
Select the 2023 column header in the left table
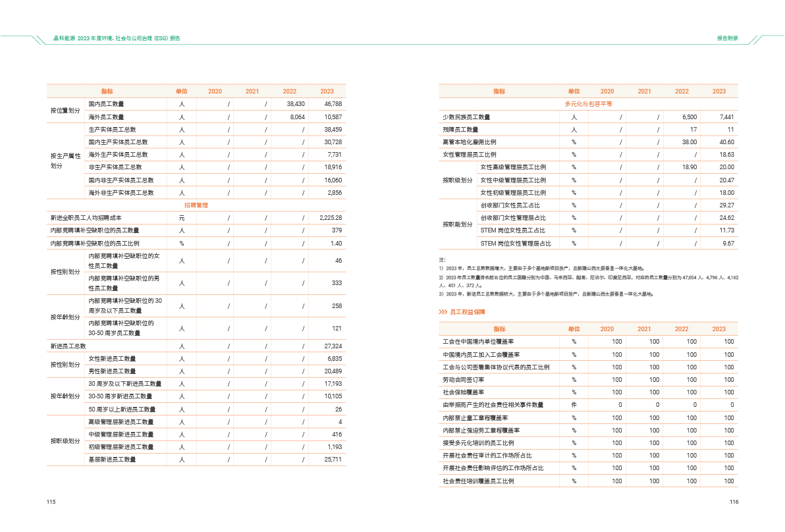(327, 92)
